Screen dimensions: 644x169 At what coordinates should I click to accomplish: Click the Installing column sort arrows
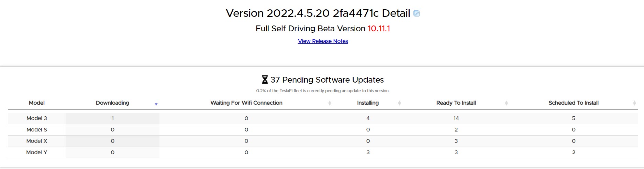pos(399,103)
